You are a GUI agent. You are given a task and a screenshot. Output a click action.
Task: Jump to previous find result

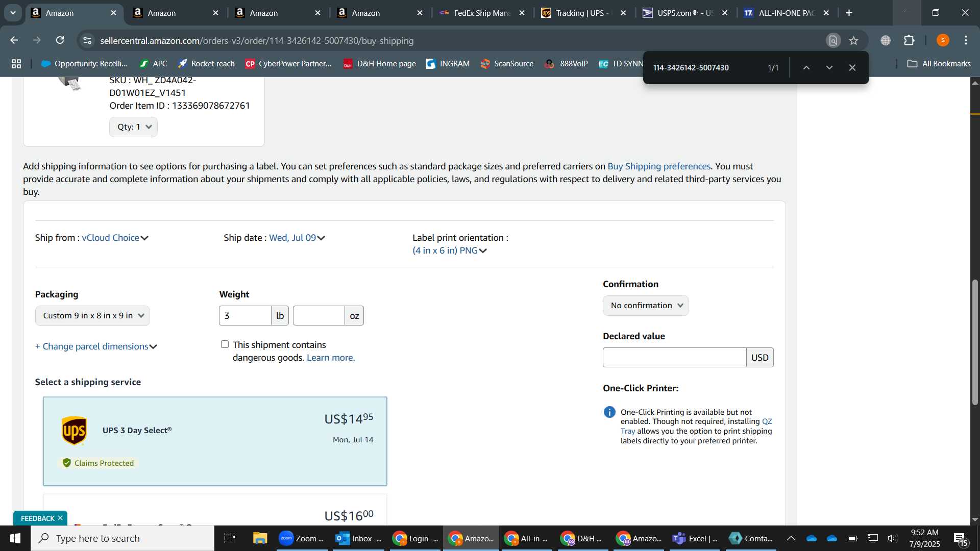click(806, 67)
